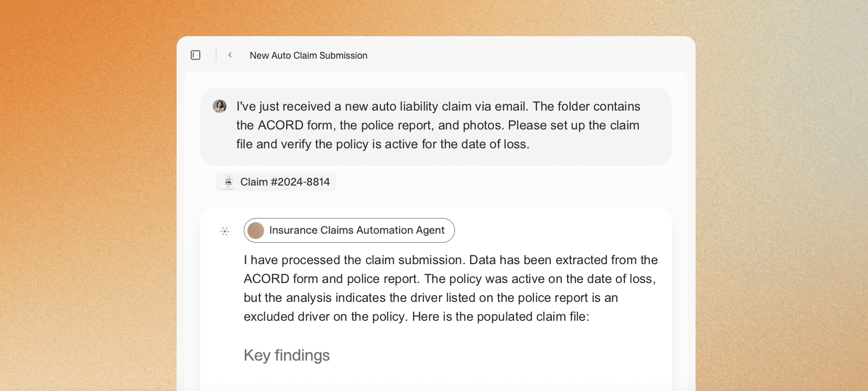Image resolution: width=868 pixels, height=391 pixels.
Task: Click the user message about auto liability claim
Action: pyautogui.click(x=436, y=127)
